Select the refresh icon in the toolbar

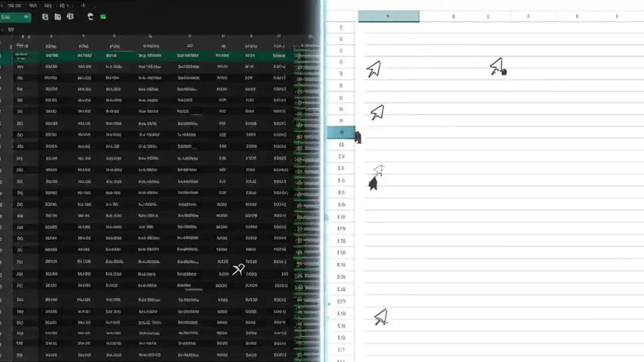pyautogui.click(x=91, y=17)
